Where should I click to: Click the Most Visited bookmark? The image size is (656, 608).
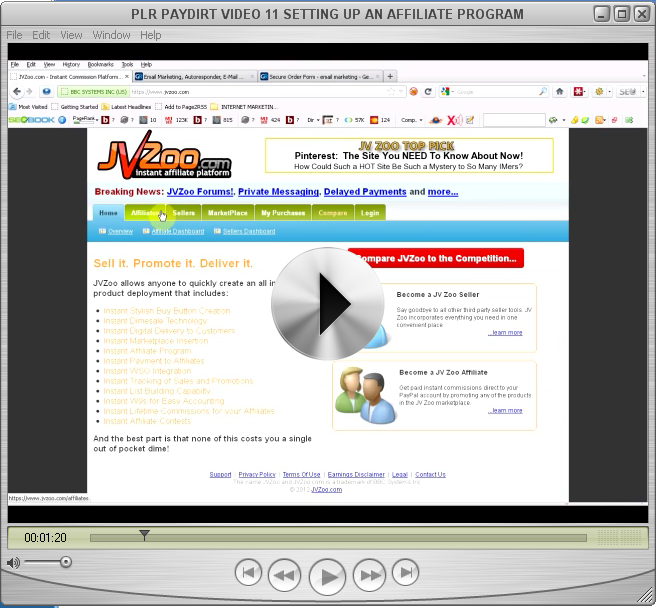(x=28, y=107)
